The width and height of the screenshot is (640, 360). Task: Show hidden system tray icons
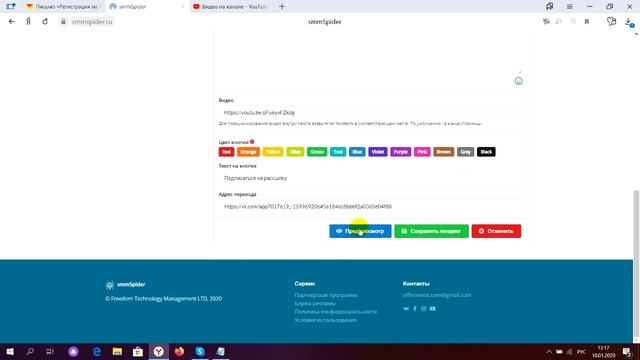[549, 351]
